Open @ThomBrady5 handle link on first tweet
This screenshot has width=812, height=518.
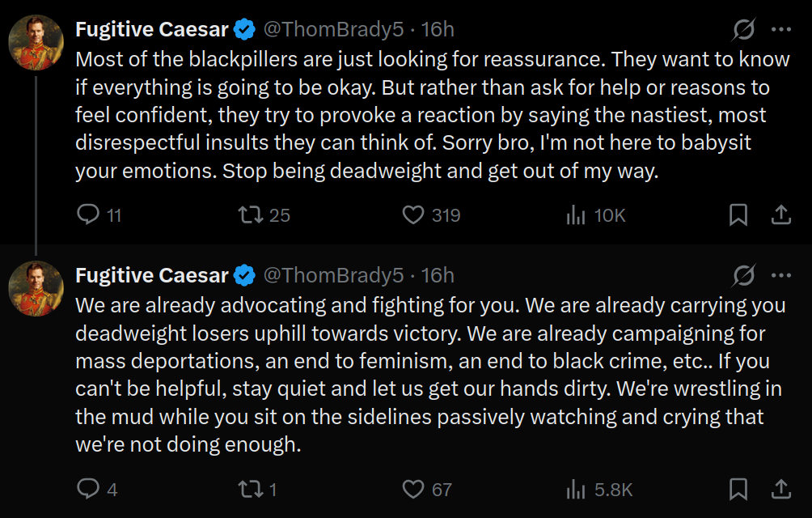coord(333,29)
